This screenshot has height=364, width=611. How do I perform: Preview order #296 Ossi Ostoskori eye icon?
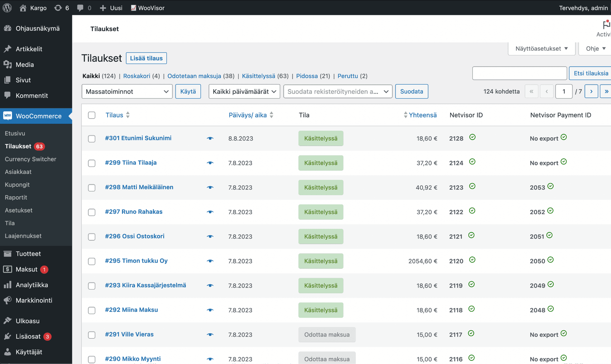(x=210, y=237)
